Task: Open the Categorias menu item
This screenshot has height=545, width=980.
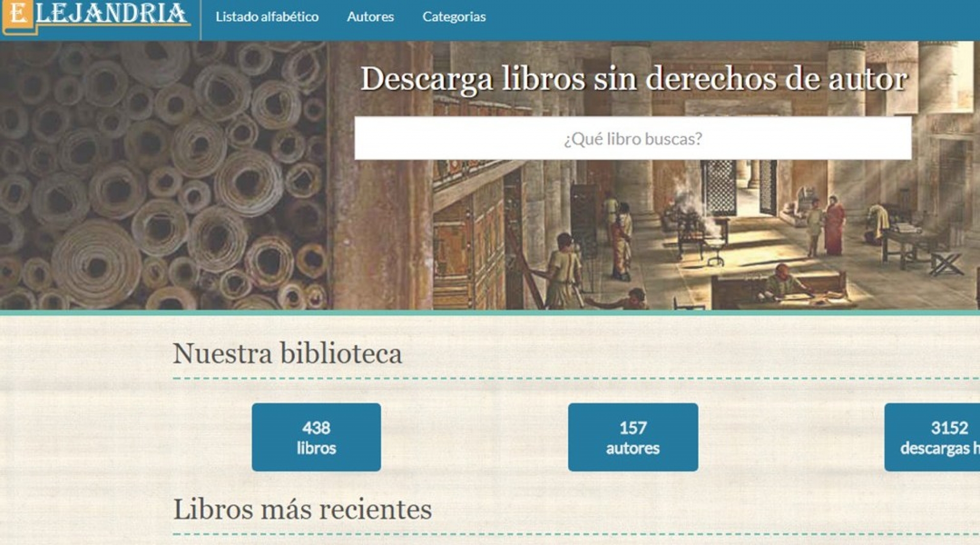Action: click(x=454, y=17)
